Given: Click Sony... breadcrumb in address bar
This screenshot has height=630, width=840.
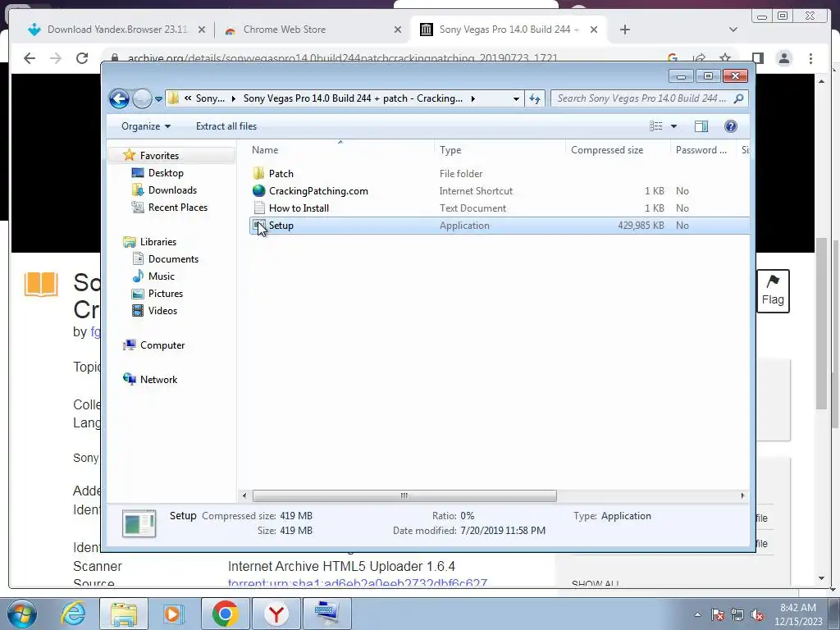Looking at the screenshot, I should click(210, 98).
